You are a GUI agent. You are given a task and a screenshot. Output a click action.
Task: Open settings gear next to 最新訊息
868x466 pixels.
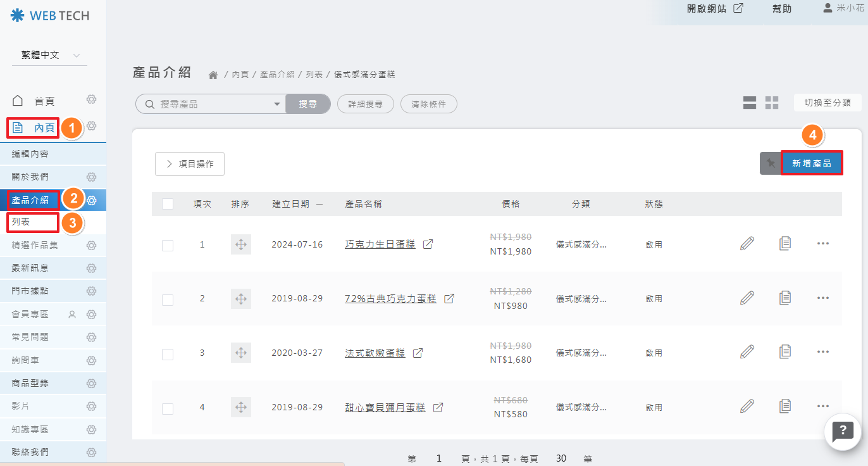(x=92, y=268)
